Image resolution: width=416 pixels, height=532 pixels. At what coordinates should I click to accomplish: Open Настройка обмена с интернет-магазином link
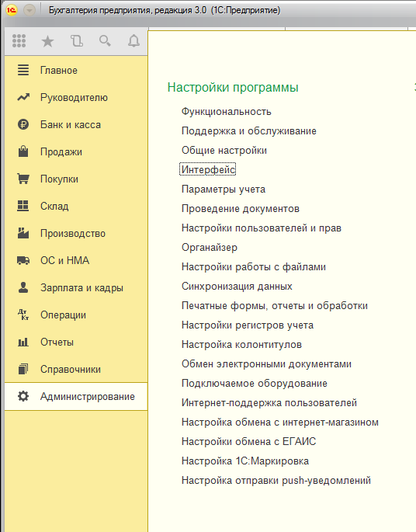click(x=280, y=422)
